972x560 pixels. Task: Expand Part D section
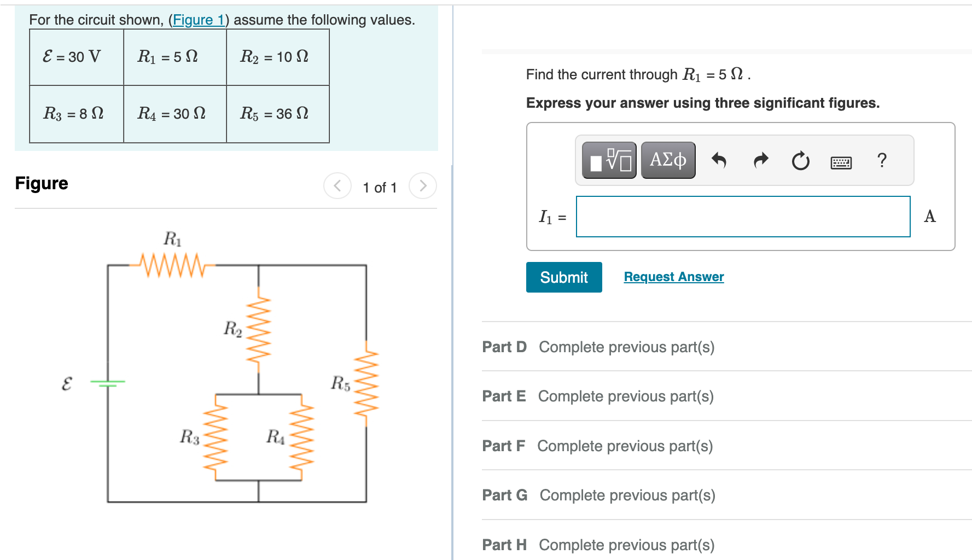click(598, 347)
